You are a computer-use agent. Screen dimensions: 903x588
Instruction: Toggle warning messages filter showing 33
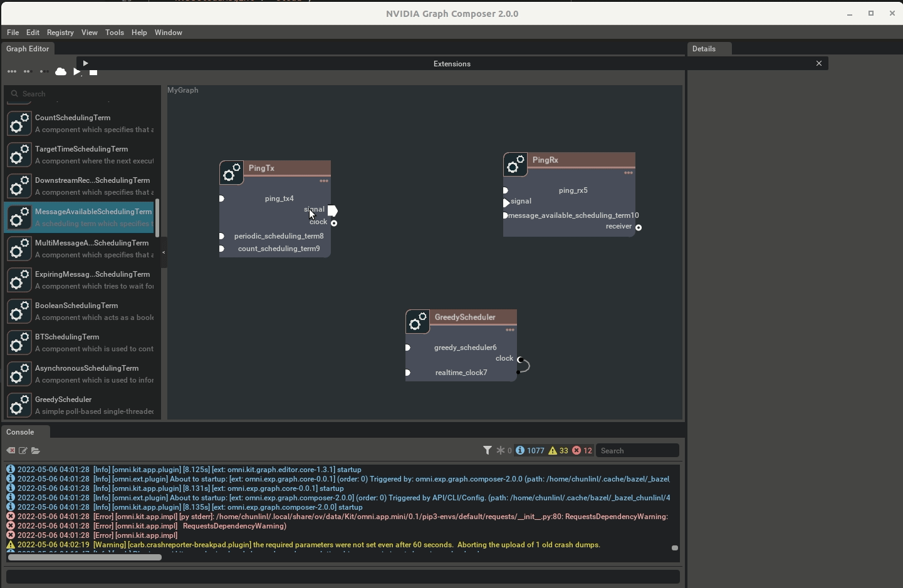point(558,451)
